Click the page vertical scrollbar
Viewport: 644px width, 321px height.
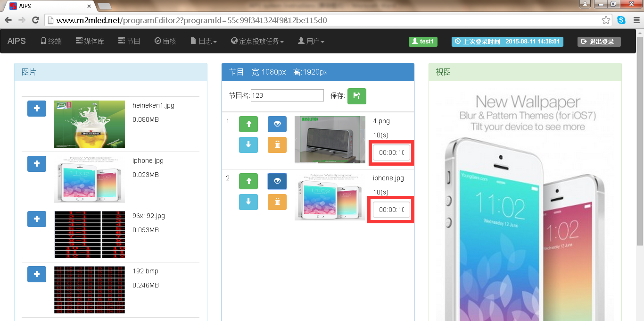click(640, 142)
